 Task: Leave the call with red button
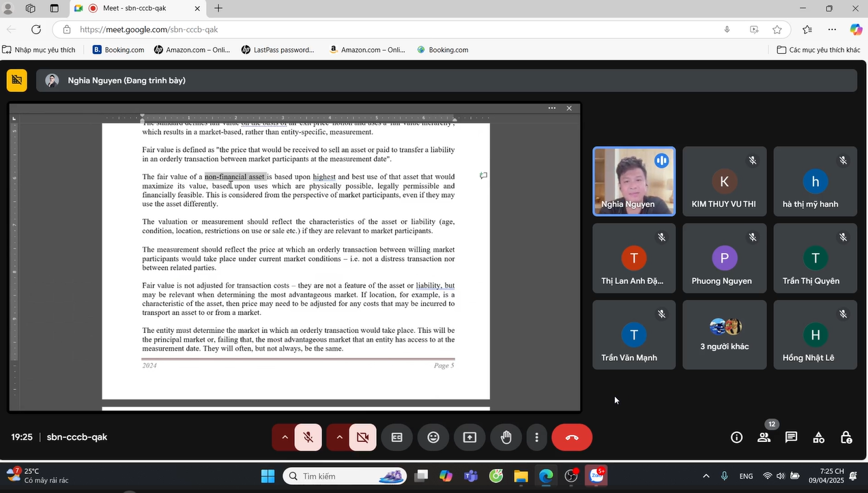pyautogui.click(x=572, y=437)
